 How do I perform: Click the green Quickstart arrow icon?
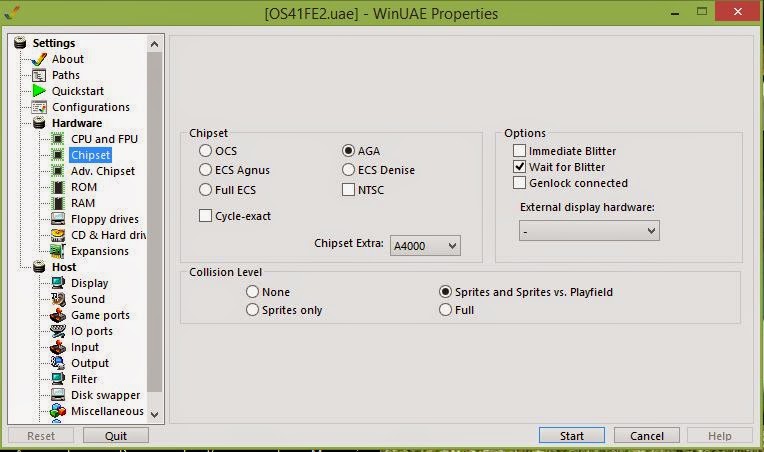pyautogui.click(x=39, y=91)
